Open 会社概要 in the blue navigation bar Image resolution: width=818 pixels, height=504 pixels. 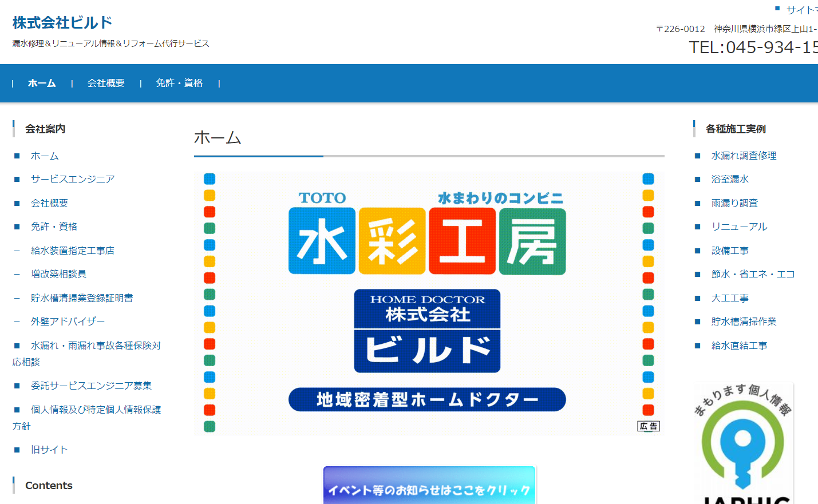click(x=106, y=83)
